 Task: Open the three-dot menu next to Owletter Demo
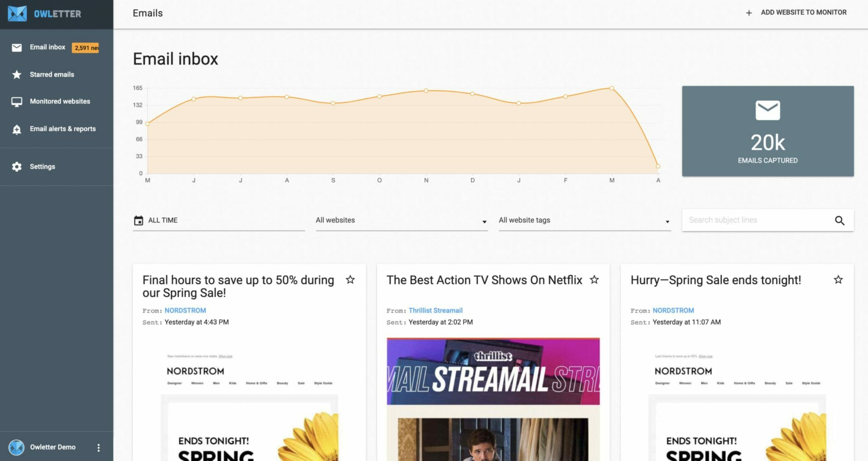99,447
